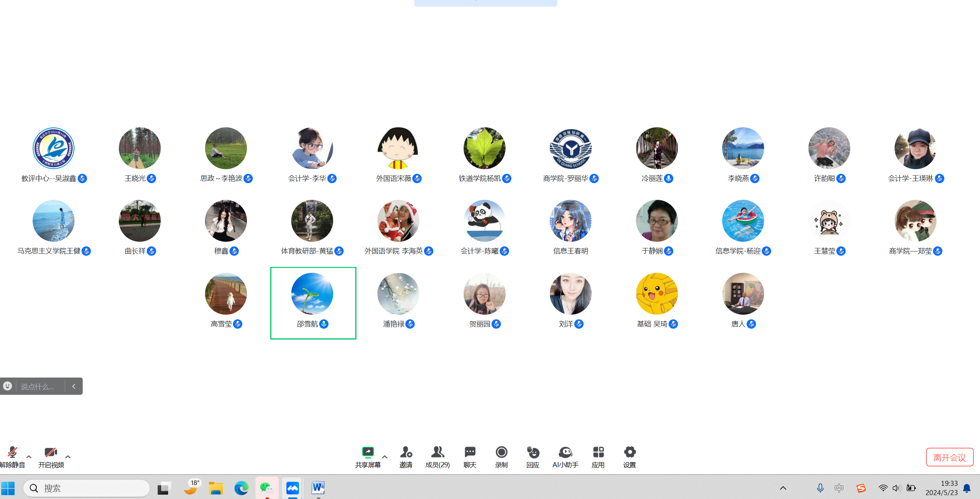Expand audio options arrow beside mute
980x499 pixels.
pyautogui.click(x=29, y=457)
